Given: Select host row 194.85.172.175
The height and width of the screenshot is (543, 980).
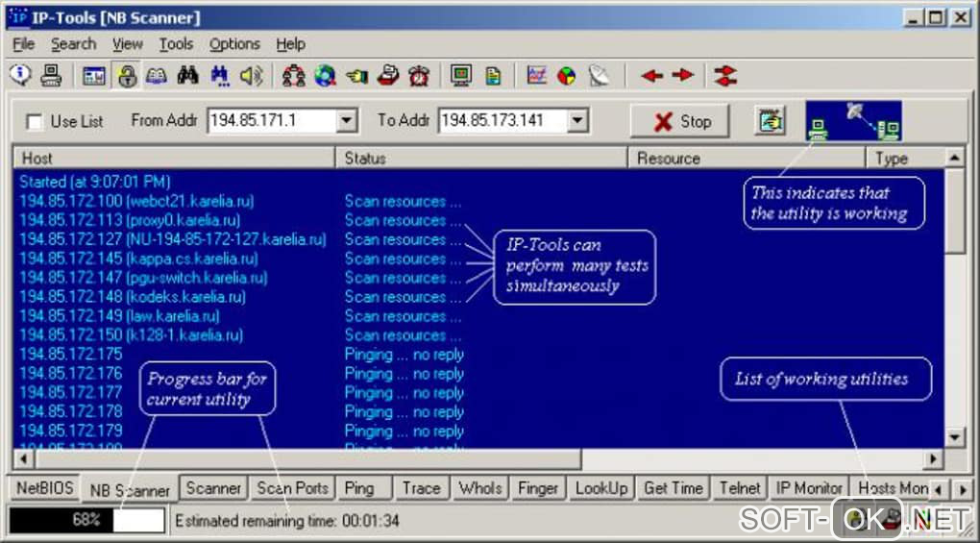Looking at the screenshot, I should coord(71,355).
